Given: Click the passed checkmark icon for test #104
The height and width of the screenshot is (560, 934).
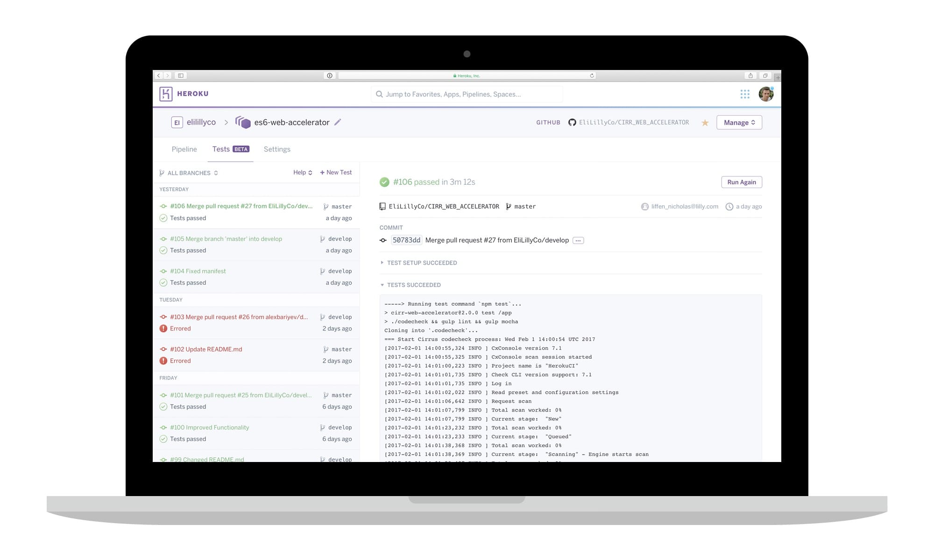Looking at the screenshot, I should coord(163,282).
